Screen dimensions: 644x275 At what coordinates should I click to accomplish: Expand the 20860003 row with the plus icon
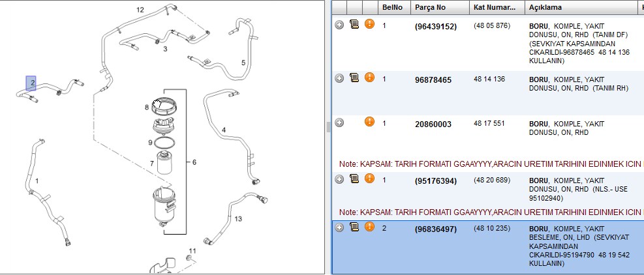point(339,123)
